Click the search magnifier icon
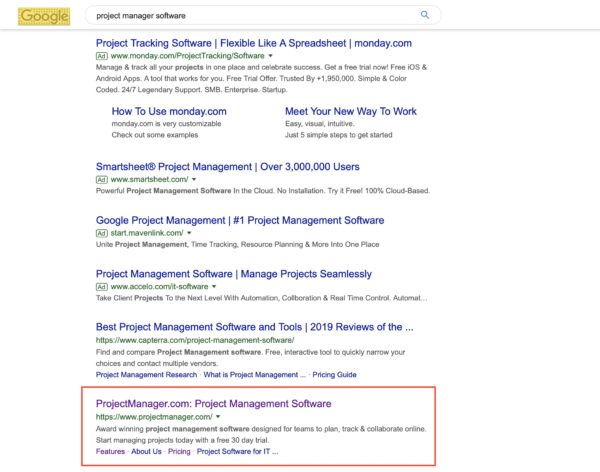The width and height of the screenshot is (600, 472). (x=425, y=15)
